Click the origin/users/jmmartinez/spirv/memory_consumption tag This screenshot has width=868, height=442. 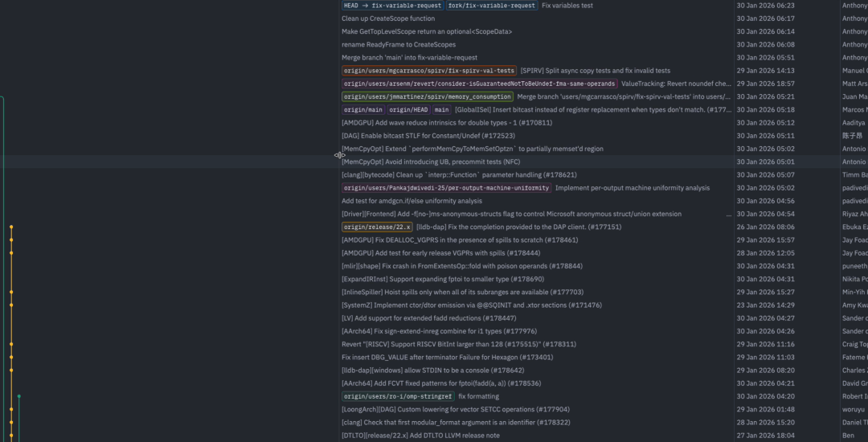(428, 96)
